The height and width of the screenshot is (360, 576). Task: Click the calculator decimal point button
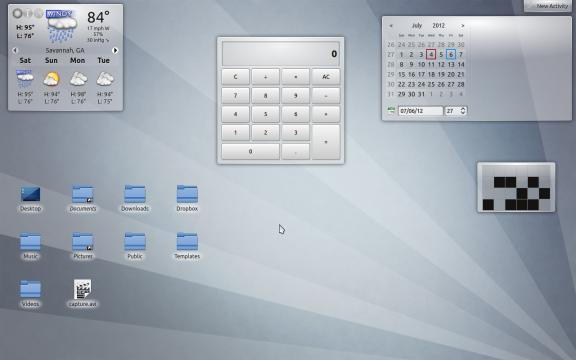pyautogui.click(x=296, y=151)
